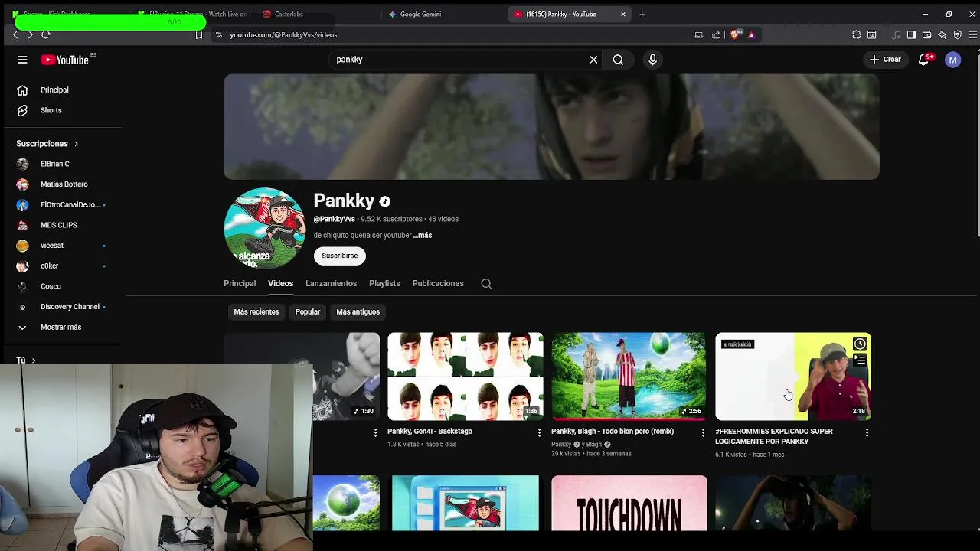The width and height of the screenshot is (980, 551).
Task: Go forward in browser history
Action: [30, 34]
